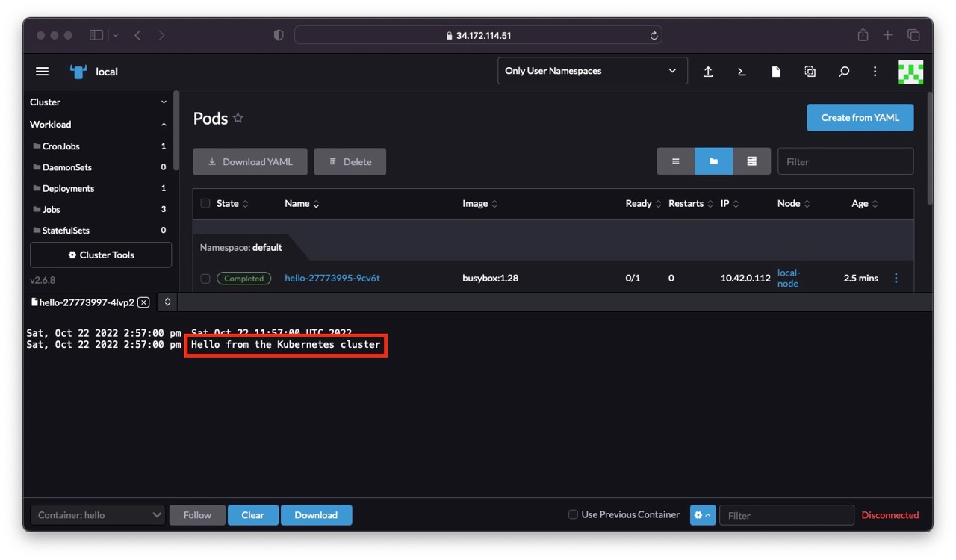956x560 pixels.
Task: Show Safari tab overview
Action: (913, 35)
